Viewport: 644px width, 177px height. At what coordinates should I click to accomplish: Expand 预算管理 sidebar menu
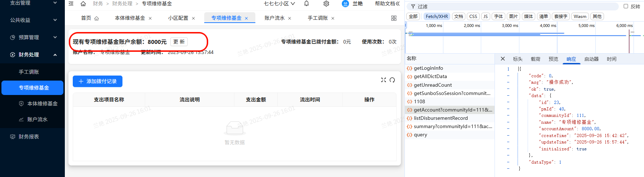click(x=32, y=37)
